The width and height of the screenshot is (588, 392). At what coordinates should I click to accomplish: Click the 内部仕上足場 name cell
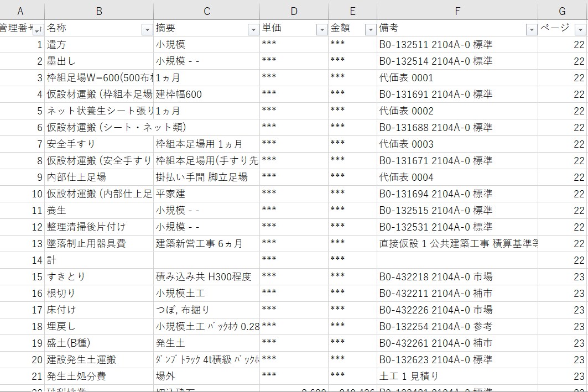pos(99,177)
